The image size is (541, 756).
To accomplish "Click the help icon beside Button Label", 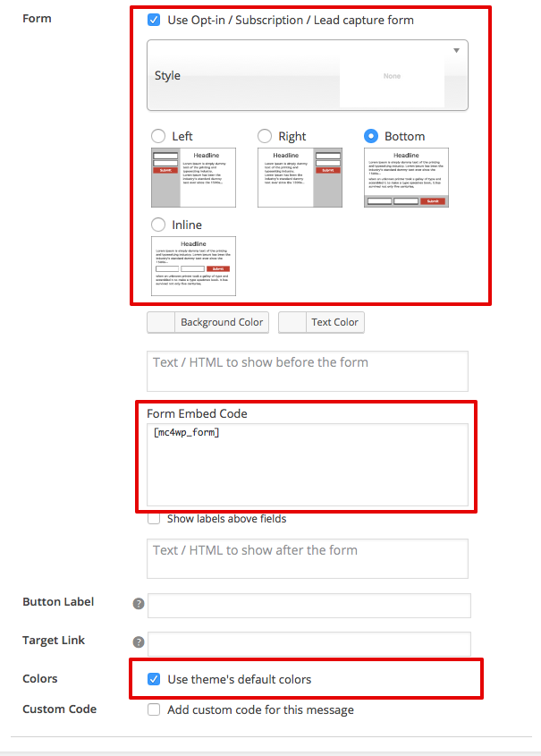I will pyautogui.click(x=139, y=604).
